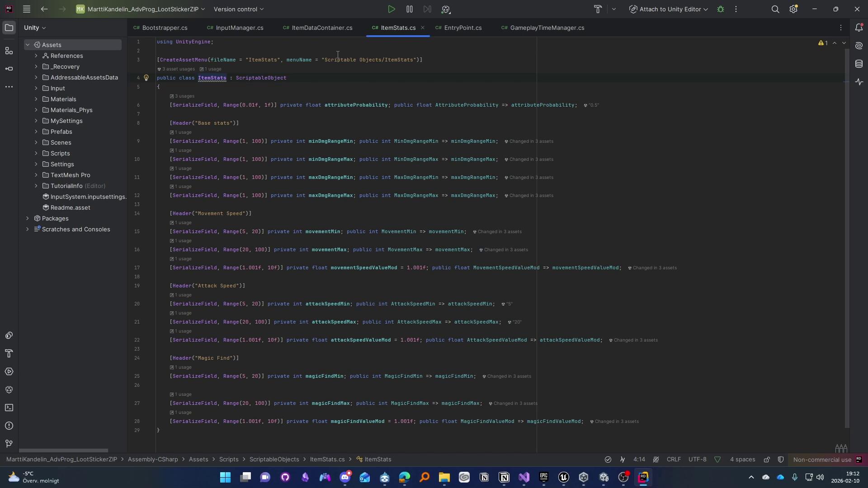
Task: Click the Unity Pause button
Action: [409, 9]
